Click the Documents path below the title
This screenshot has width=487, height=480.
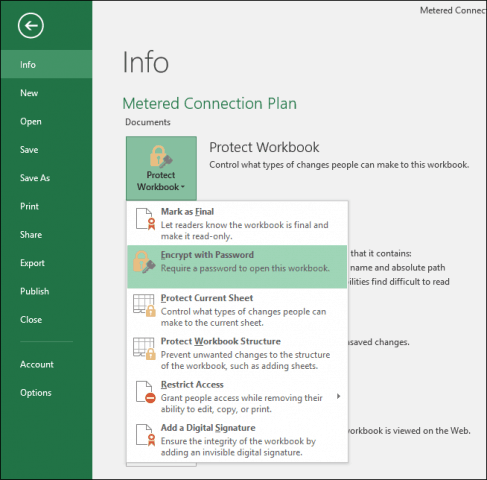[x=148, y=122]
